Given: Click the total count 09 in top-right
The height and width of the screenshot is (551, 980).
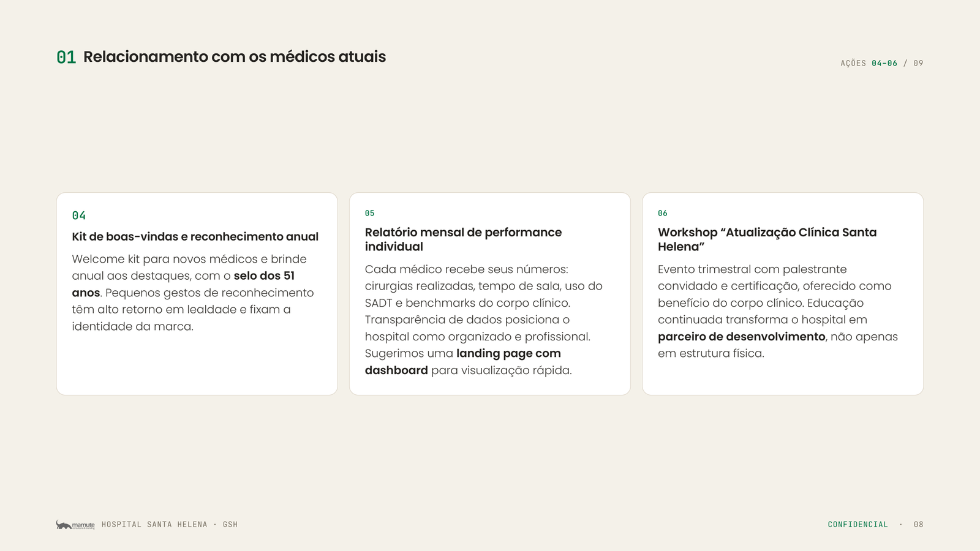Looking at the screenshot, I should pos(918,63).
